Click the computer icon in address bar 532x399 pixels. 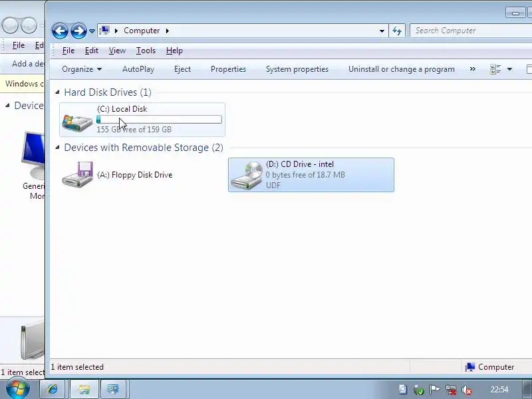[x=105, y=31]
